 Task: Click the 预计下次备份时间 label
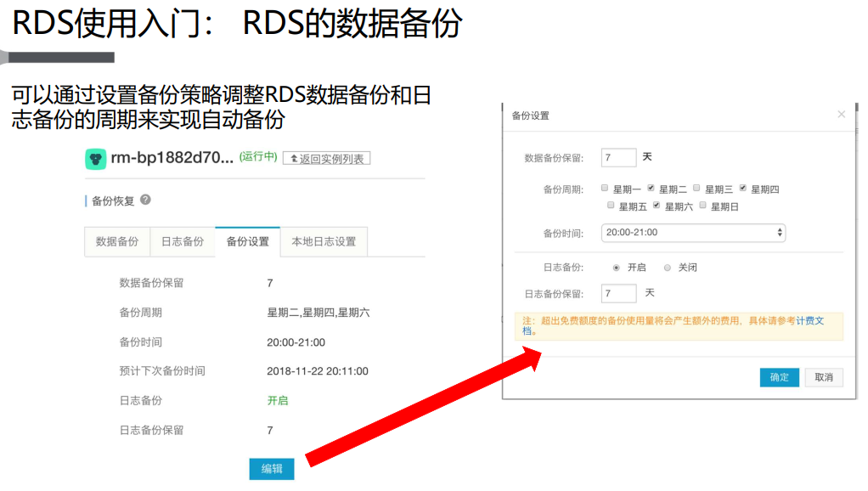162,371
